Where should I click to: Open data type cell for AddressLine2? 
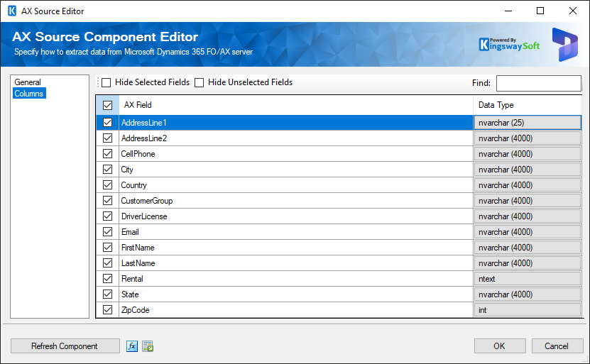pyautogui.click(x=527, y=138)
